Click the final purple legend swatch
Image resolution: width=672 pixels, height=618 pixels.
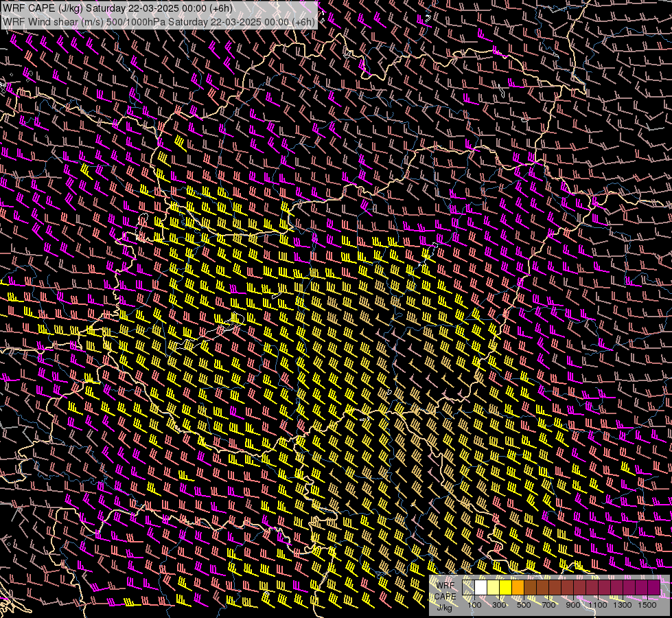pos(654,588)
